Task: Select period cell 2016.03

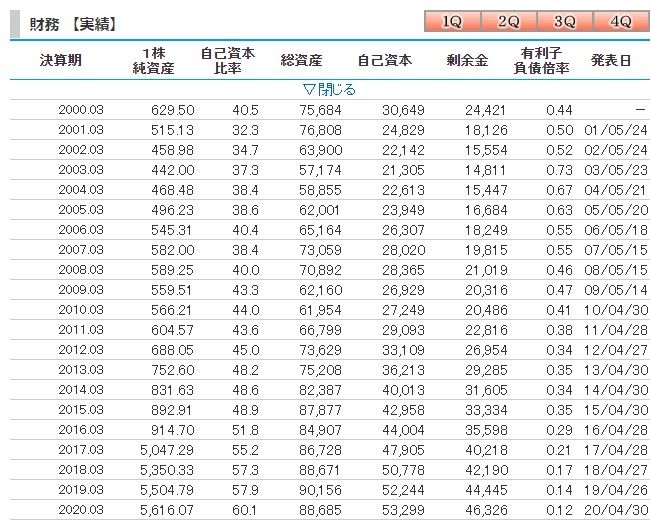Action: [x=81, y=429]
